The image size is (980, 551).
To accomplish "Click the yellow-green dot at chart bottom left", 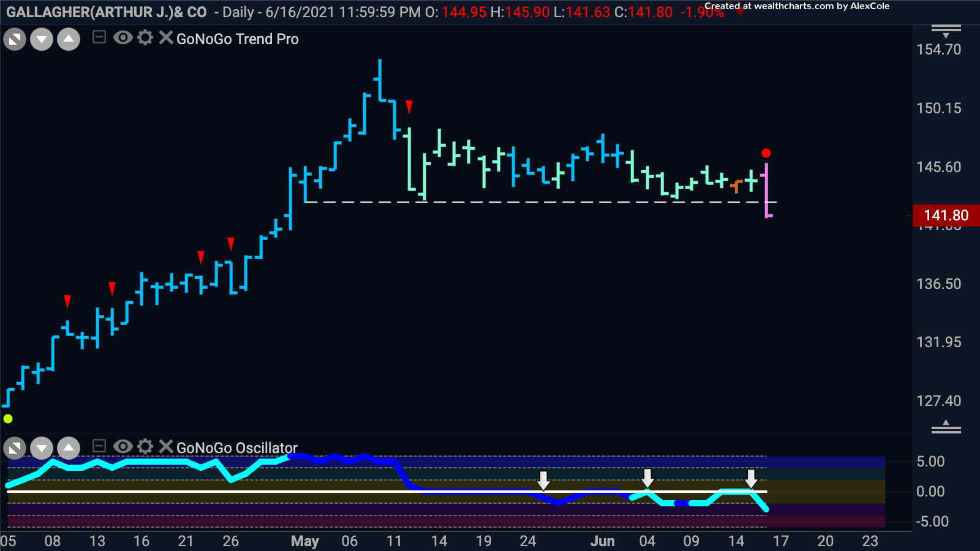I will (x=8, y=419).
